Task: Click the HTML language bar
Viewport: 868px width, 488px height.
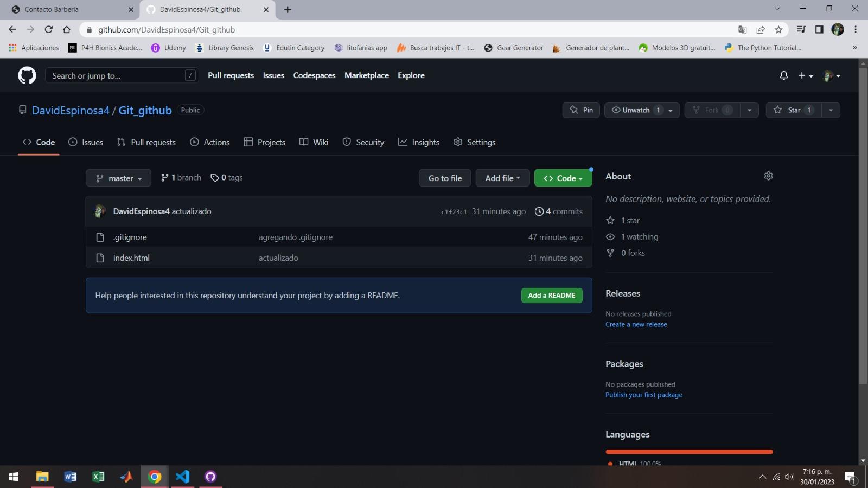Action: pos(689,452)
